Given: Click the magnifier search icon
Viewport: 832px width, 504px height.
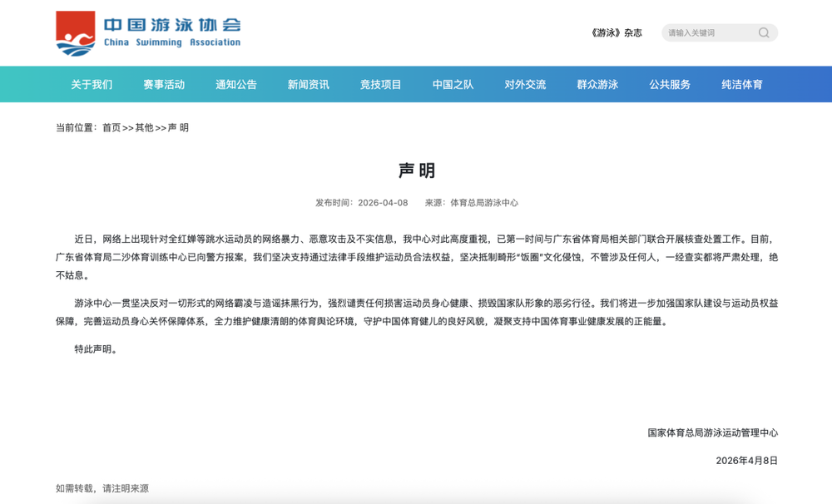Looking at the screenshot, I should [x=764, y=33].
